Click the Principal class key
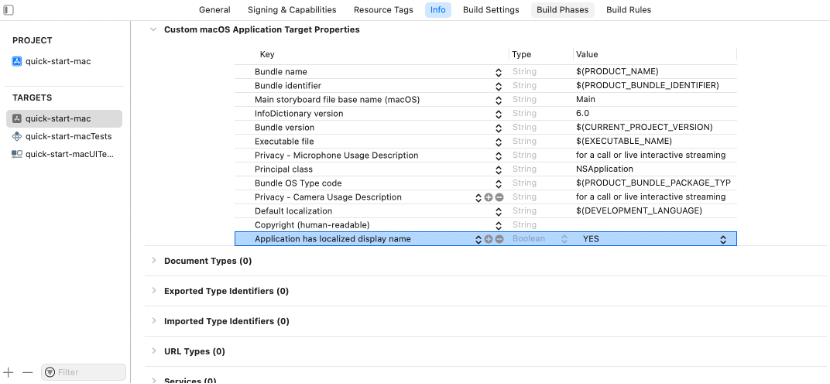The height and width of the screenshot is (384, 830). point(283,169)
